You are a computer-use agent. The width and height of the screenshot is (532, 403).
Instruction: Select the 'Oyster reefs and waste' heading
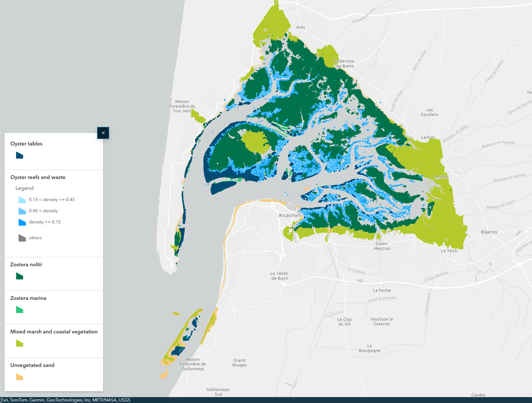coord(38,177)
